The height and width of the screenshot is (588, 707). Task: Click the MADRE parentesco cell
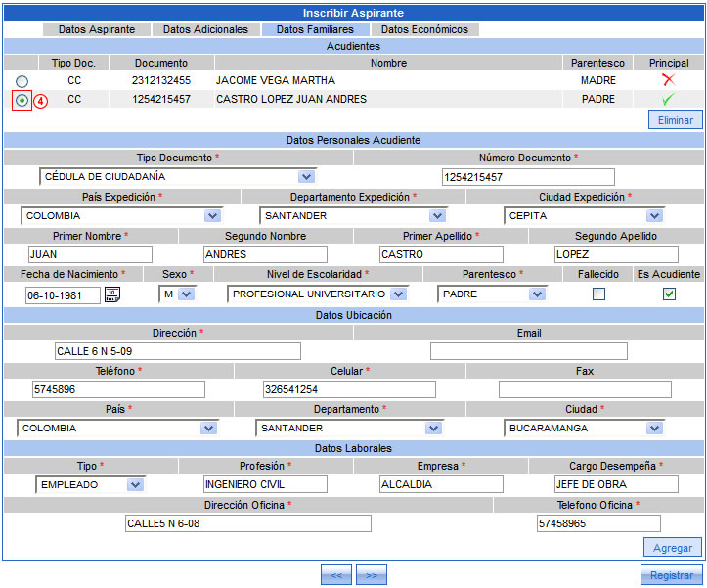[x=597, y=80]
